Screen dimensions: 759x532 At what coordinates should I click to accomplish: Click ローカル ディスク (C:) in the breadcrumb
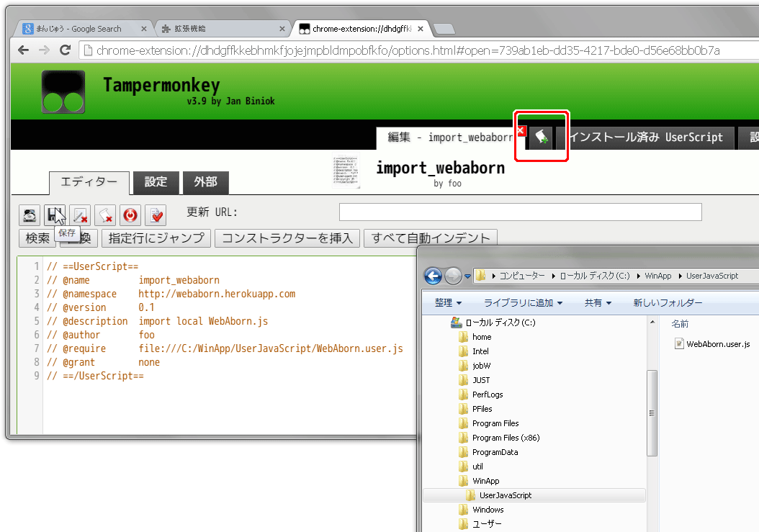pyautogui.click(x=595, y=276)
